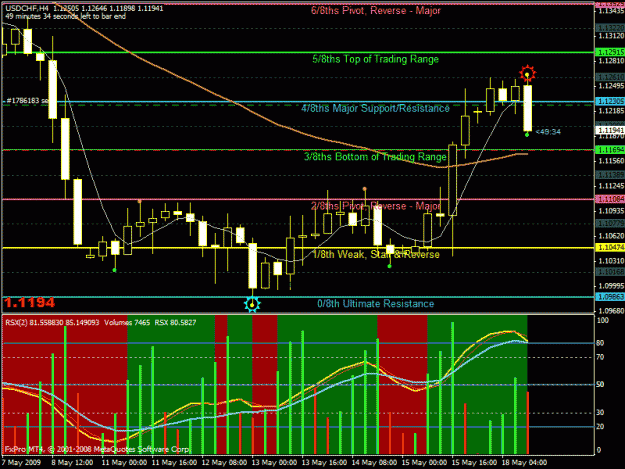Click the 1.13435 price scale value
The height and width of the screenshot is (469, 625).
[611, 11]
